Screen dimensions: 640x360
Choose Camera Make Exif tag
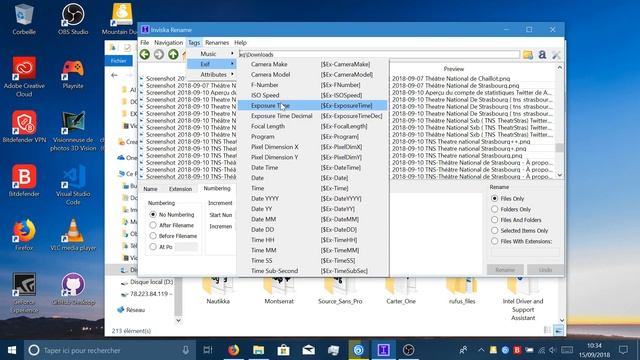312,64
